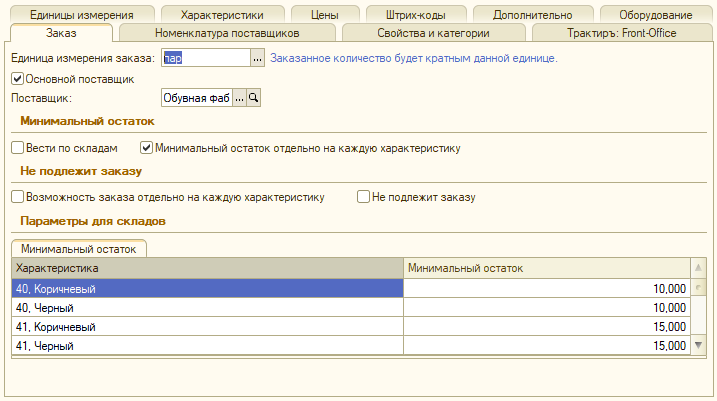This screenshot has height=401, width=717.
Task: Toggle the 'Основной поставщик' checkbox
Action: 17,78
